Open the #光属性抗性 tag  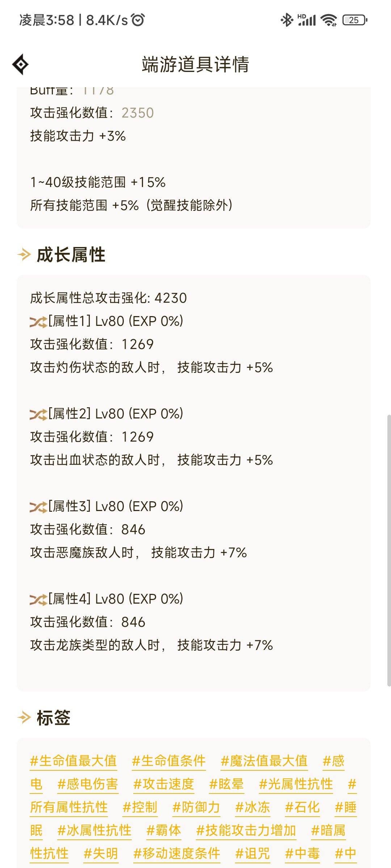click(296, 784)
